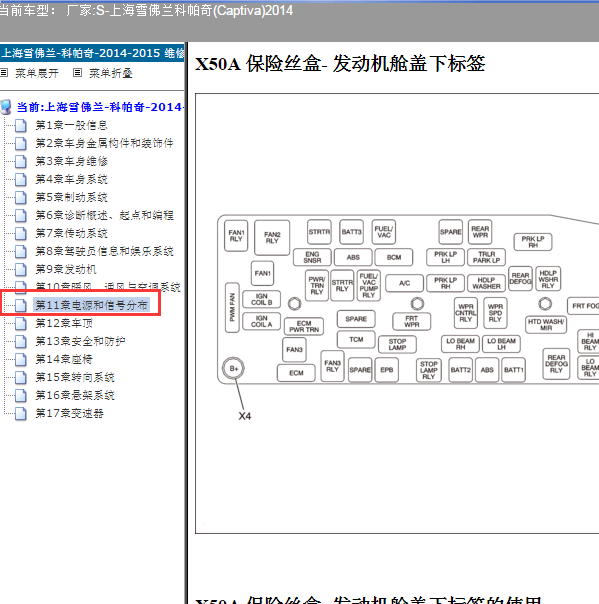The height and width of the screenshot is (604, 599).
Task: Click page icon of 第9章发动机
Action: coord(21,269)
